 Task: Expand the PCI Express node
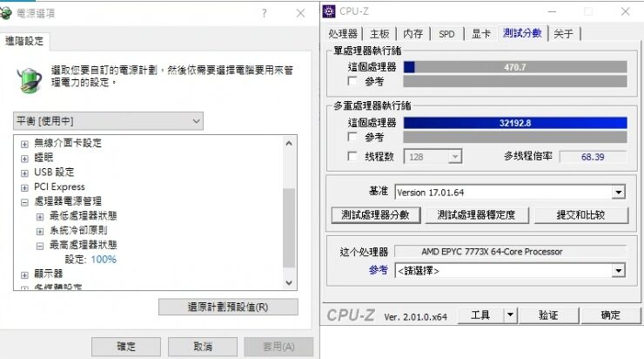click(24, 187)
